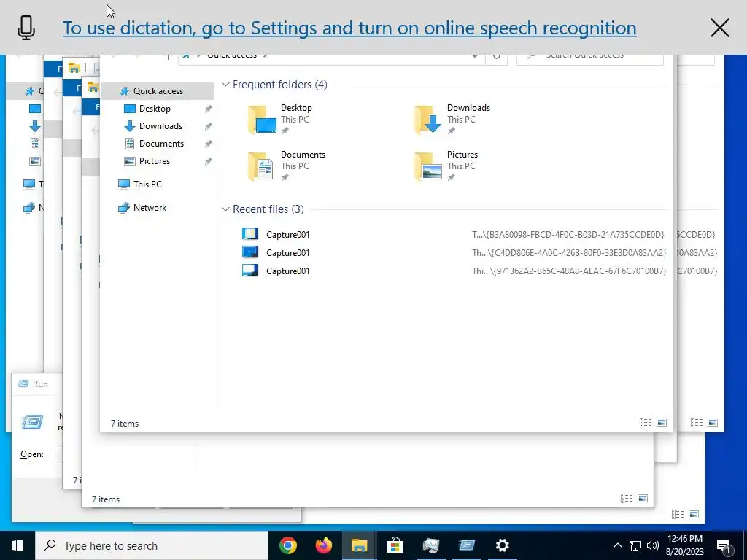The height and width of the screenshot is (560, 747).
Task: Close the dictation notification bar
Action: (719, 28)
